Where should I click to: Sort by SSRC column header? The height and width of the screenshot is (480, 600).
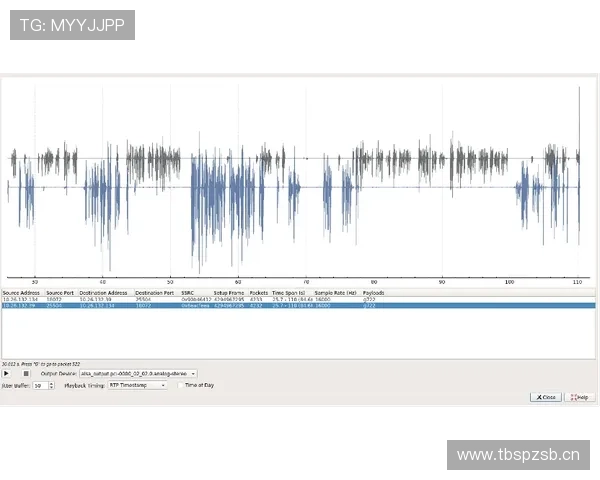[x=187, y=293]
